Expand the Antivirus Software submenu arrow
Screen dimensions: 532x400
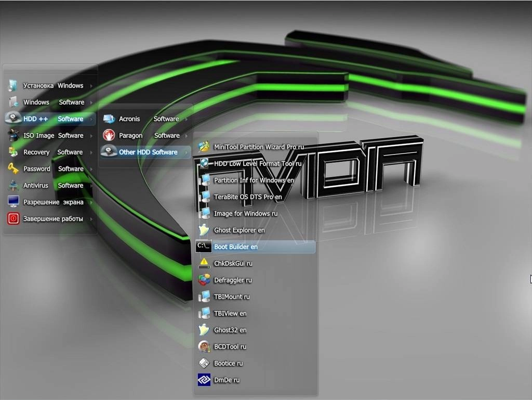[x=91, y=186]
